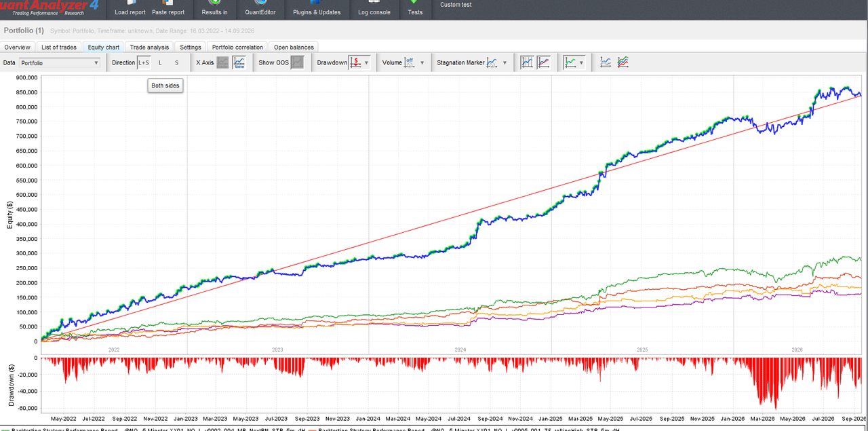Open the Results in menu button
This screenshot has height=431, width=868.
[214, 9]
